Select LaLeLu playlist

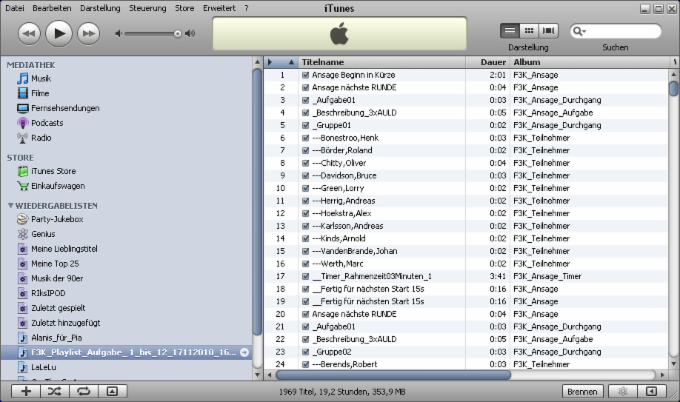click(43, 367)
